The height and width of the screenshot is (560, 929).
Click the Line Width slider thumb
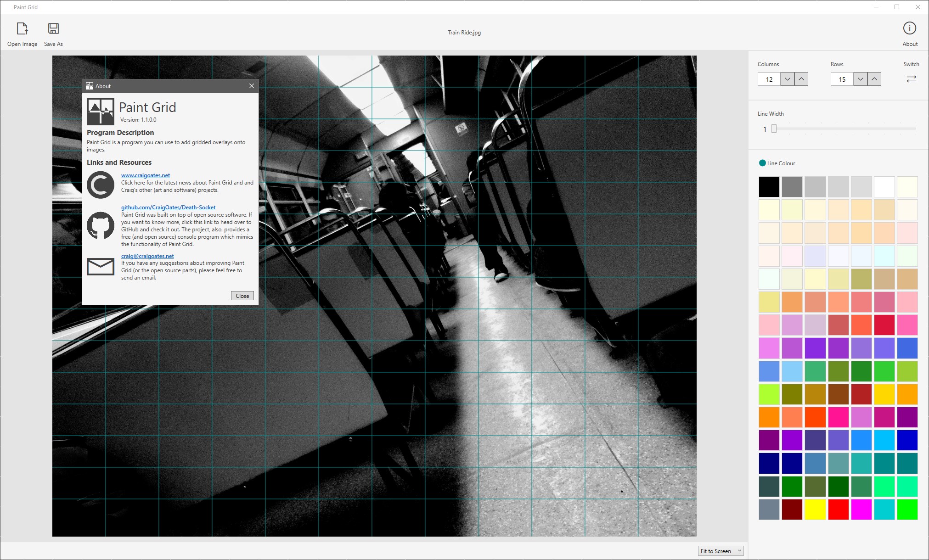click(774, 129)
